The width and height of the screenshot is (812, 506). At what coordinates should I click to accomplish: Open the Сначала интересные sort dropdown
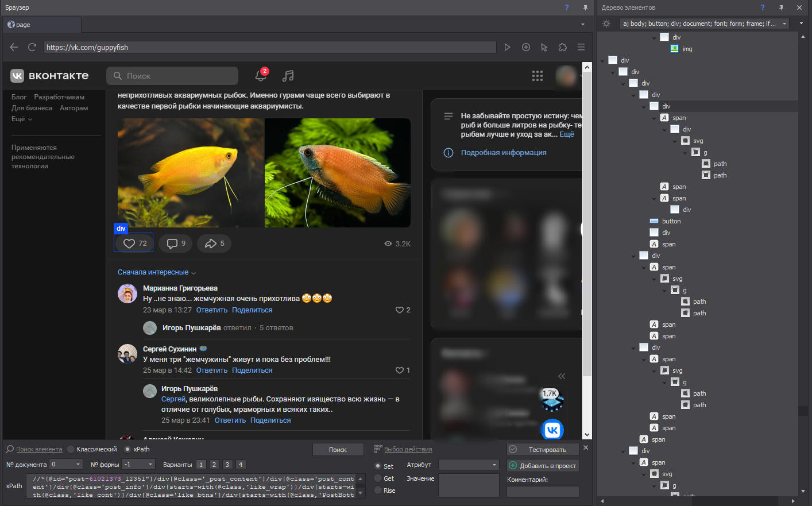coord(157,272)
